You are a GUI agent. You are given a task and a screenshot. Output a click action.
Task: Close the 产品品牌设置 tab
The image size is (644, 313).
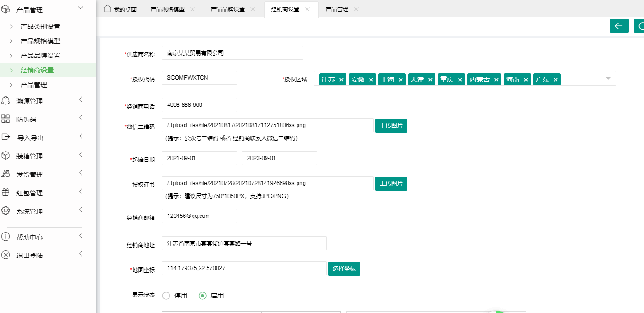point(253,9)
